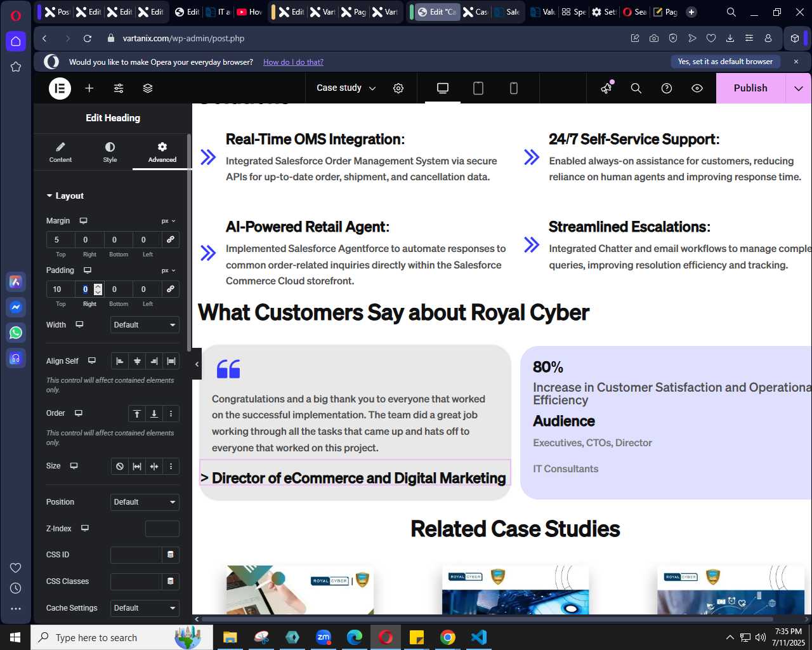This screenshot has height=650, width=812.
Task: Toggle linked values for Margin
Action: click(x=170, y=239)
